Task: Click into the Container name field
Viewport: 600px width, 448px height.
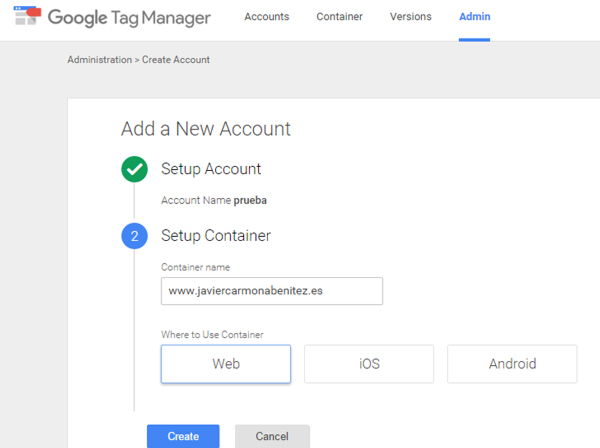Action: pyautogui.click(x=272, y=291)
